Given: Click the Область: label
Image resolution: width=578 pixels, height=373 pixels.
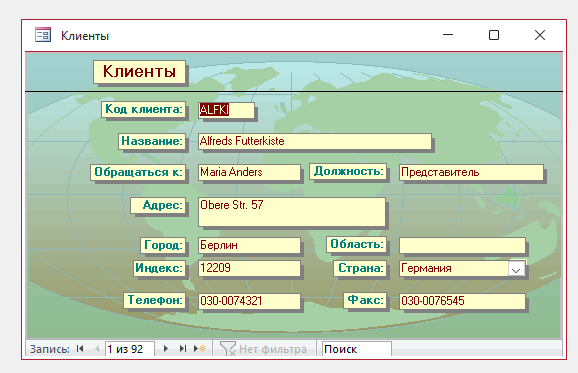Looking at the screenshot, I should [x=356, y=244].
